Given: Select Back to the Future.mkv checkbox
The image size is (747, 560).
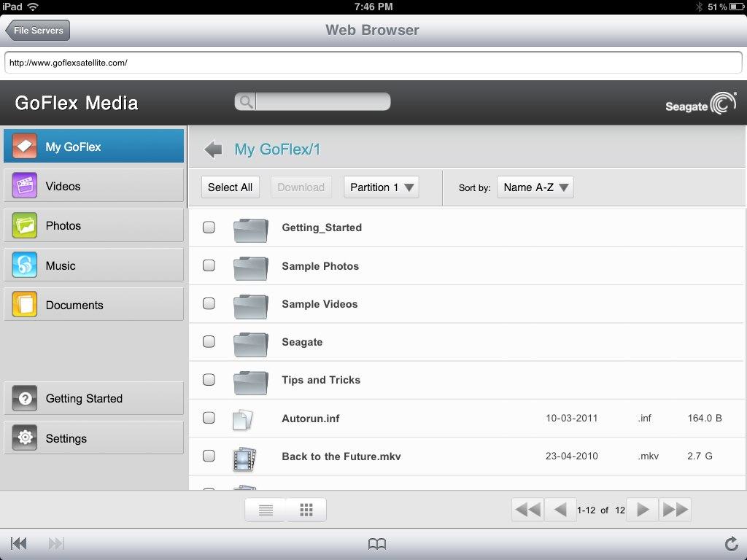Looking at the screenshot, I should pos(209,456).
